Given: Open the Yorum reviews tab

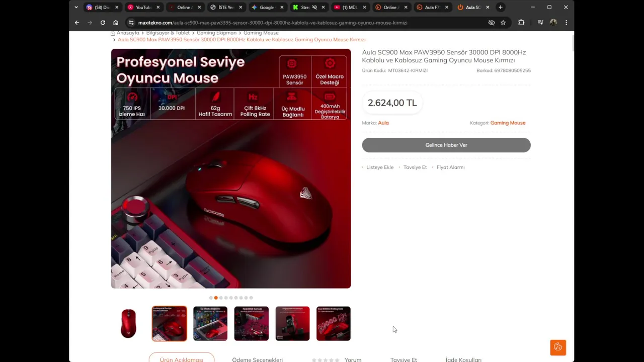Looking at the screenshot, I should click(x=353, y=359).
